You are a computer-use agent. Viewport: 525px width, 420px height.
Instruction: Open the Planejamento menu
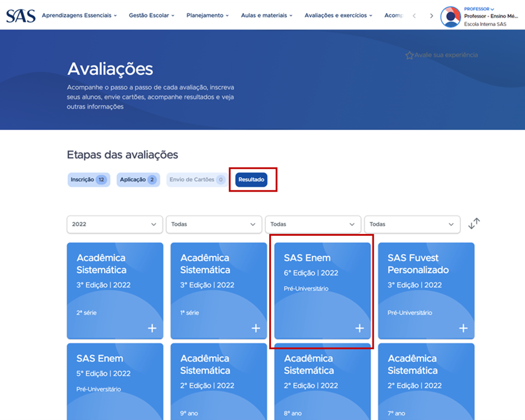click(x=208, y=16)
